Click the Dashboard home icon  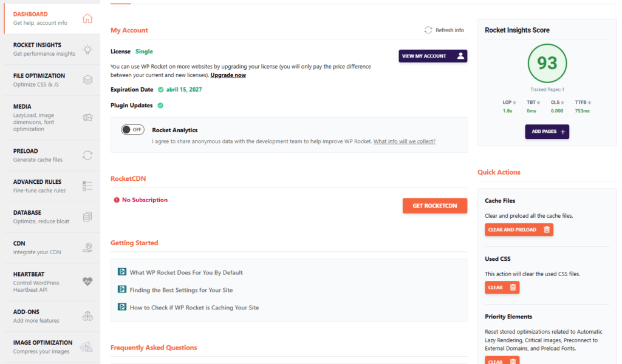coord(87,18)
